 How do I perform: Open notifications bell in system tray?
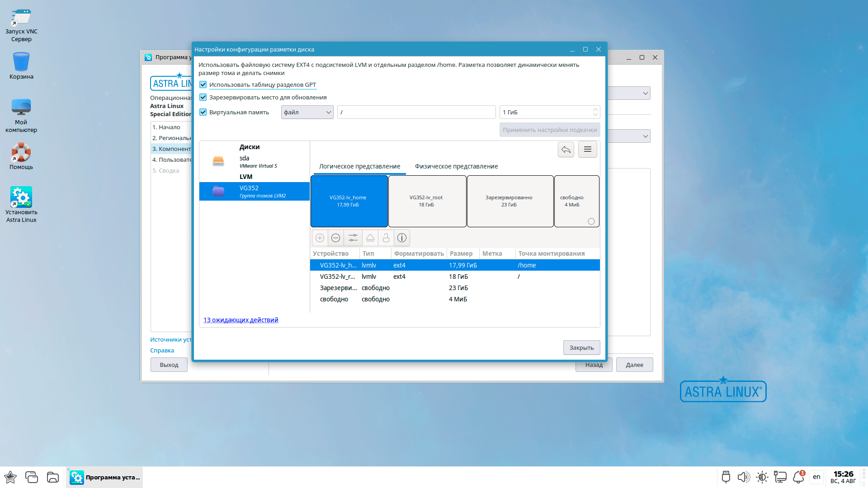point(798,477)
